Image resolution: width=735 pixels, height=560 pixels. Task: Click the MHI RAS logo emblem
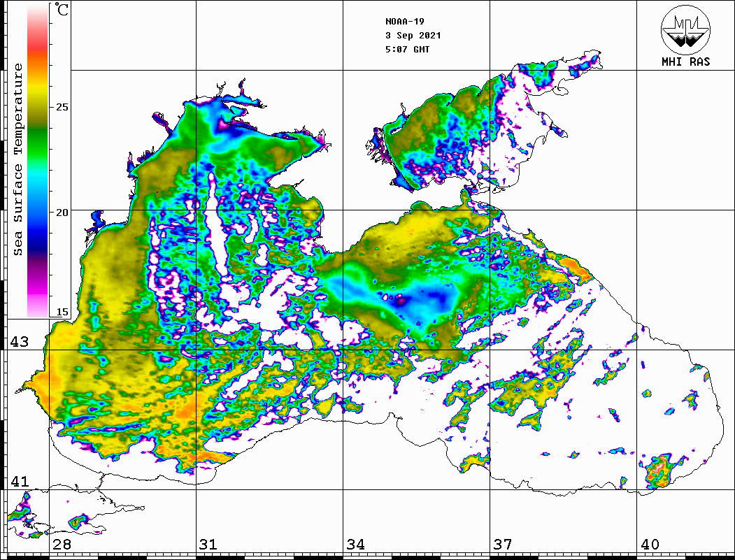[x=685, y=29]
